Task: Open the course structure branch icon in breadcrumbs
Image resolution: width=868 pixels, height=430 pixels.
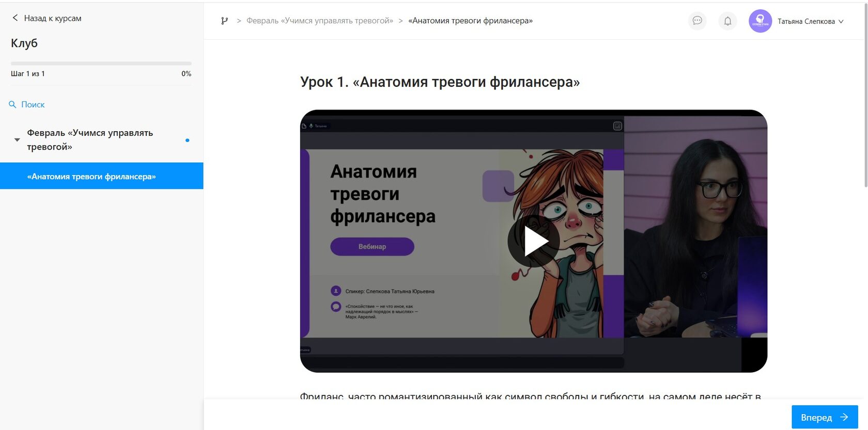Action: [x=224, y=21]
